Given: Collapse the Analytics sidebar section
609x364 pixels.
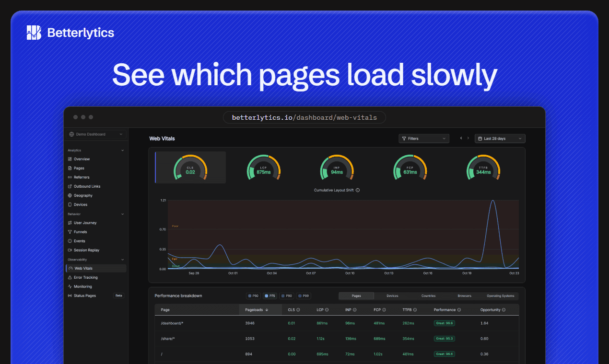Looking at the screenshot, I should point(122,150).
